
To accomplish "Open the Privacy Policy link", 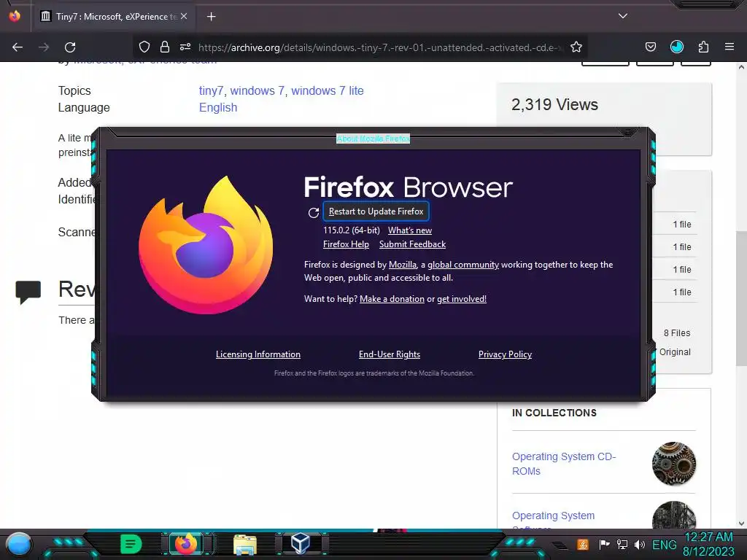I will [505, 354].
